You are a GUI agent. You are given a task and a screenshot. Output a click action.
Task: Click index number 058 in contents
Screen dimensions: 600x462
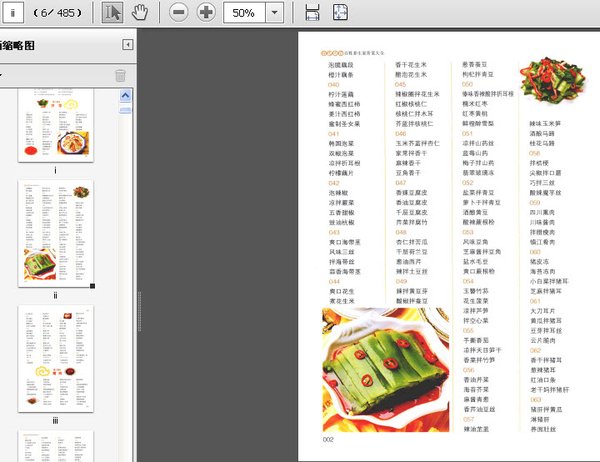tap(535, 153)
